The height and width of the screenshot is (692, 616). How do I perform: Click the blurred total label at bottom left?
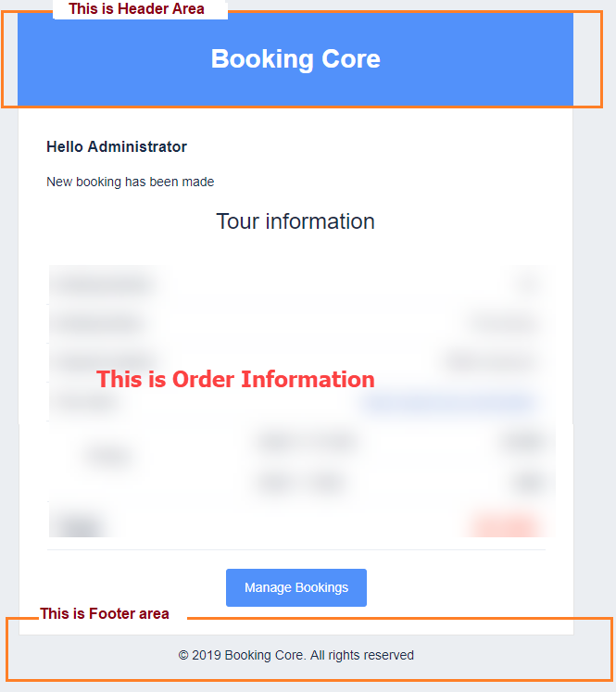tap(81, 525)
